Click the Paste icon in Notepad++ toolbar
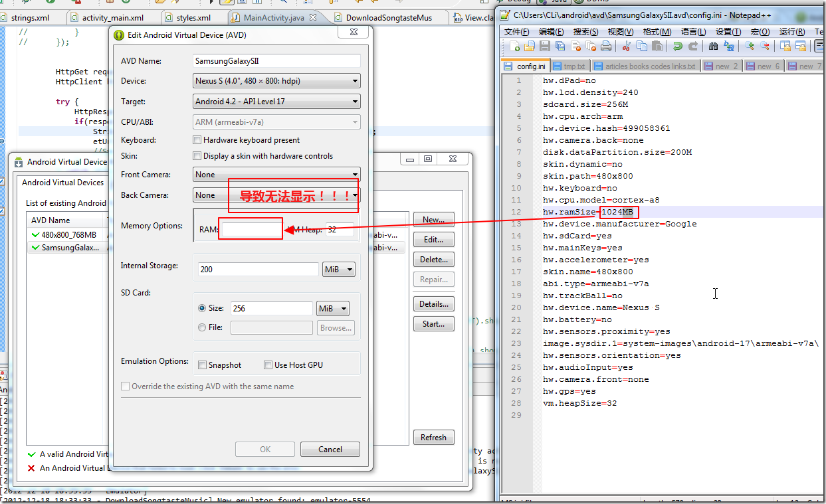Viewport: 826px width, 504px height. tap(657, 46)
